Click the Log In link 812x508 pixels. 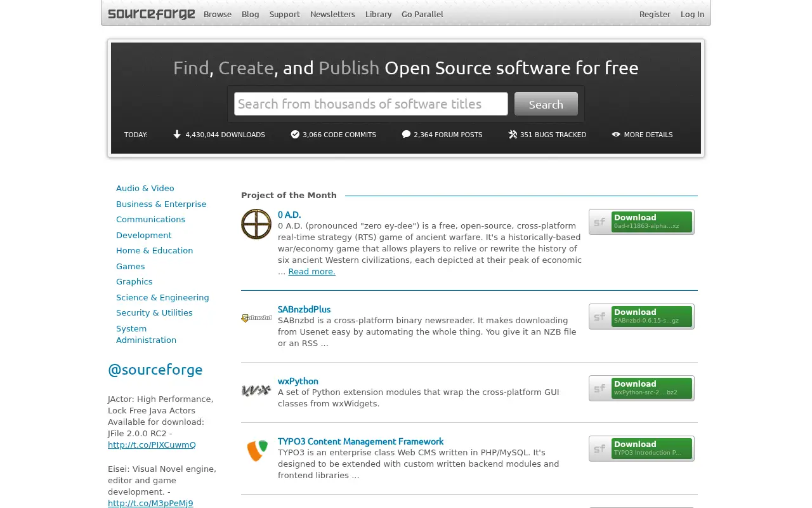pyautogui.click(x=692, y=14)
